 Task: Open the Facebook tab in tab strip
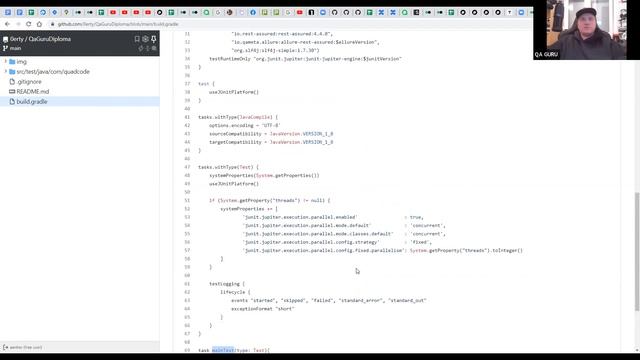click(x=253, y=12)
